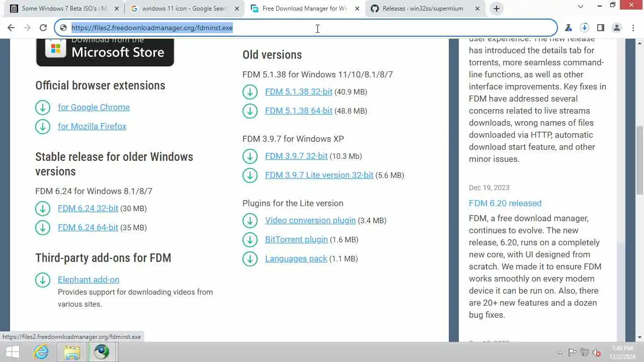Toggle the side panel icon
The width and height of the screenshot is (644, 362).
click(x=601, y=28)
